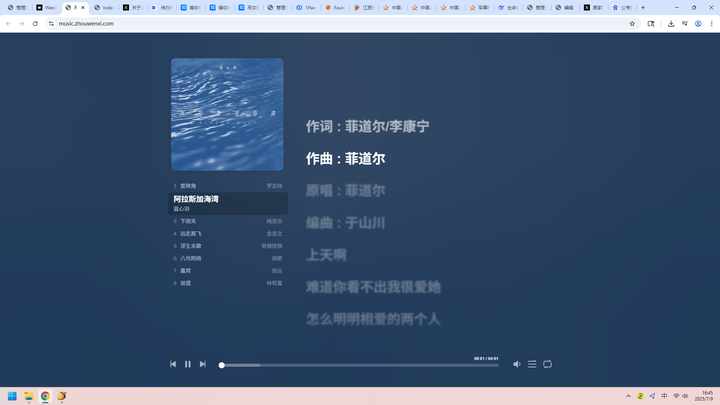Open site information icon in address bar
Screen dimensions: 720x405
(51, 23)
